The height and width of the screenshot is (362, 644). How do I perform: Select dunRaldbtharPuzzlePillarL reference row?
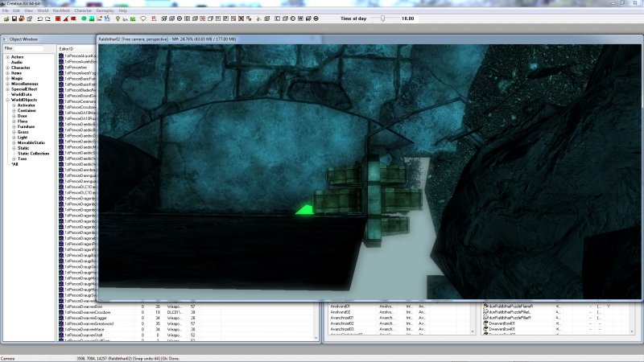(555, 312)
